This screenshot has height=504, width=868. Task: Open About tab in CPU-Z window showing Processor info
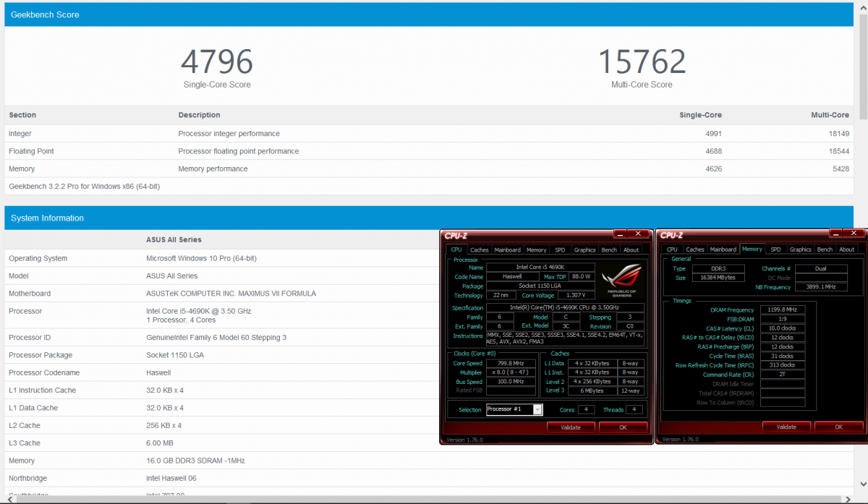pos(631,249)
